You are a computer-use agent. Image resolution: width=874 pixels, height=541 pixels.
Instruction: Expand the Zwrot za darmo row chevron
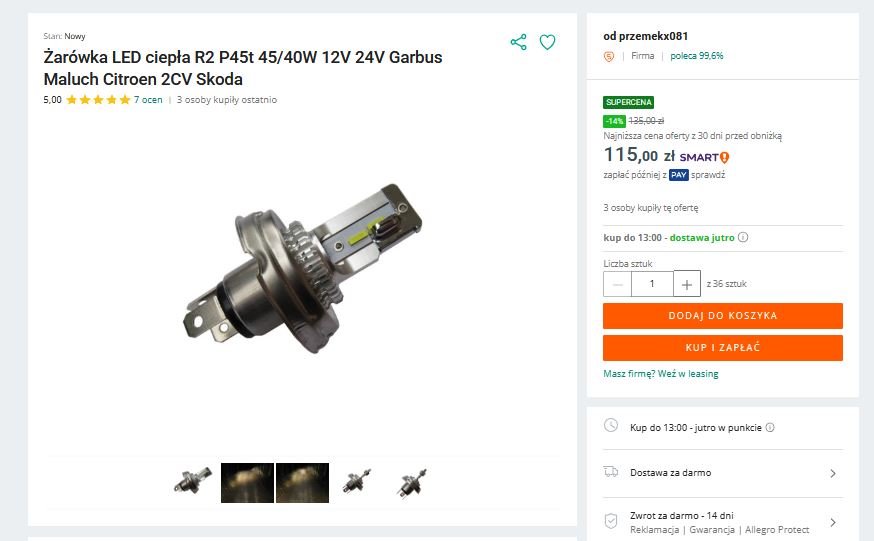click(x=833, y=523)
